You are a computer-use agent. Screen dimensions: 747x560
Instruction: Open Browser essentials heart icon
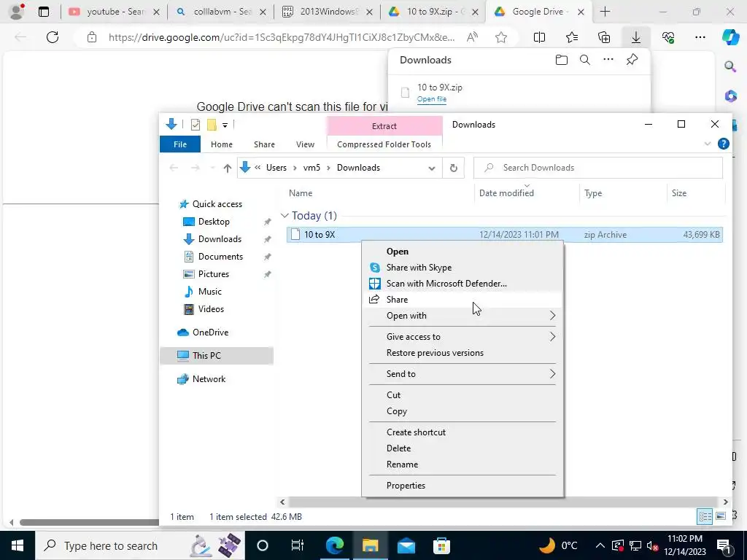(668, 37)
